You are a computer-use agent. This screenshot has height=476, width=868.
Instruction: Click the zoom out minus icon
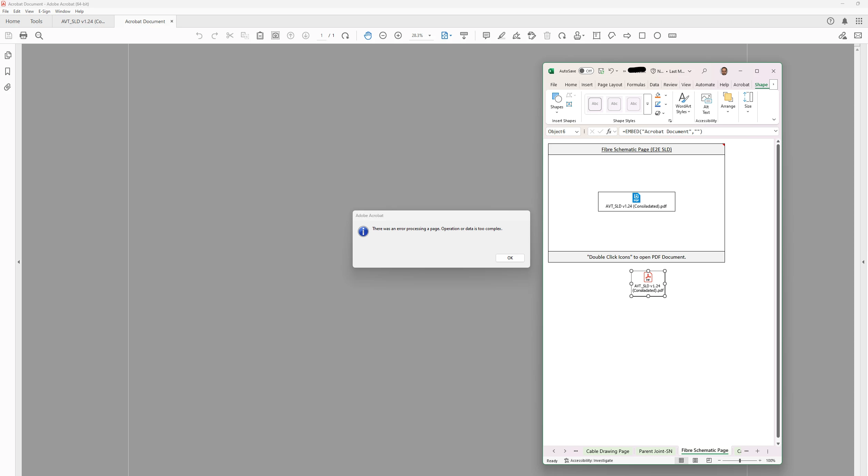pos(383,36)
